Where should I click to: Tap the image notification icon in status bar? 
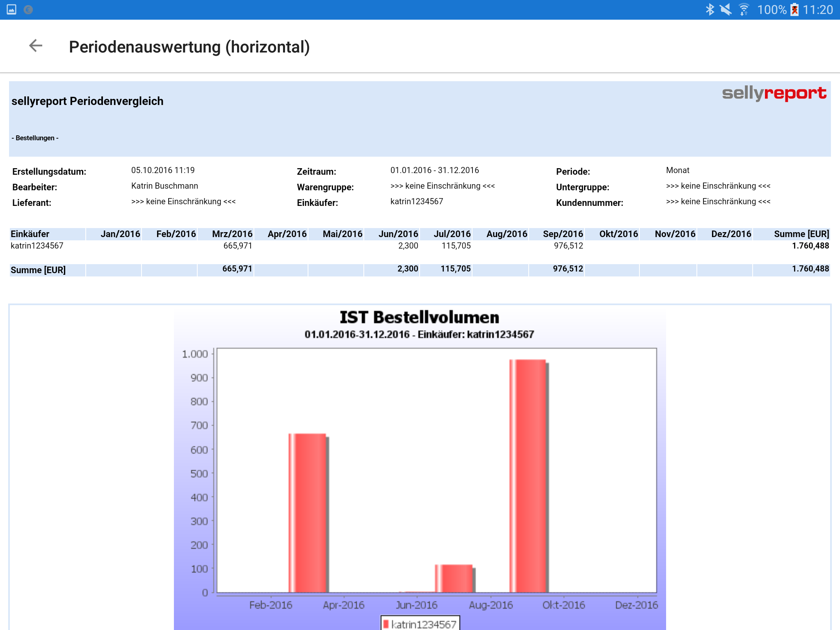[11, 9]
